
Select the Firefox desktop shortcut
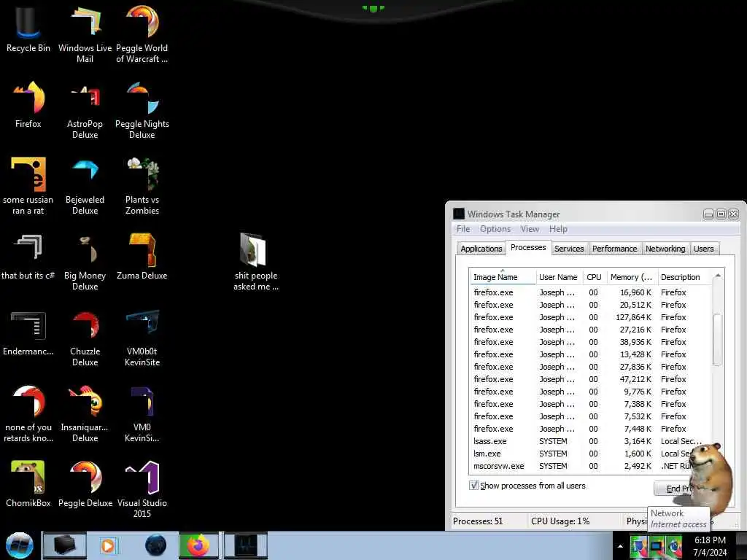click(28, 105)
